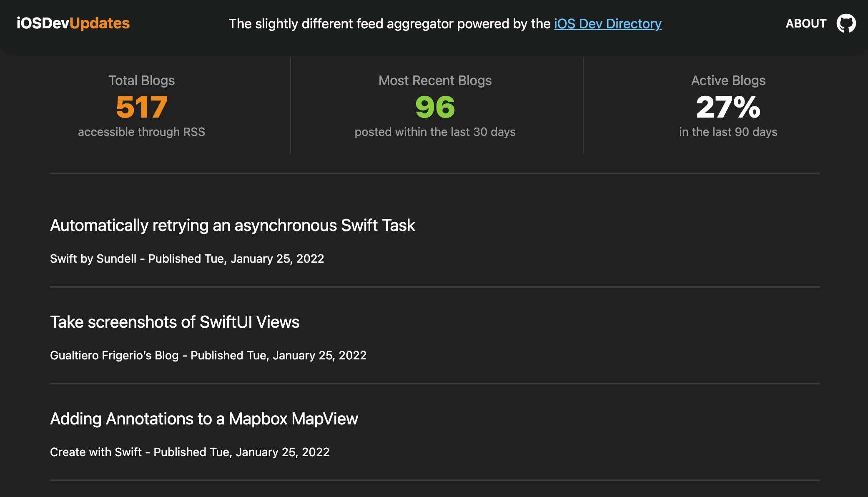
Task: Click the iOSDevUpdates logo
Action: click(x=73, y=23)
